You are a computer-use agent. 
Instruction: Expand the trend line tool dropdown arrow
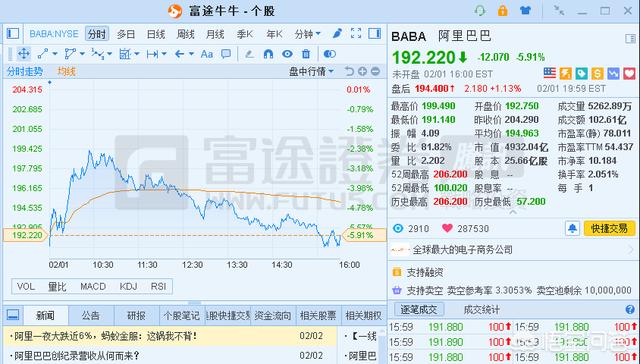pyautogui.click(x=55, y=54)
